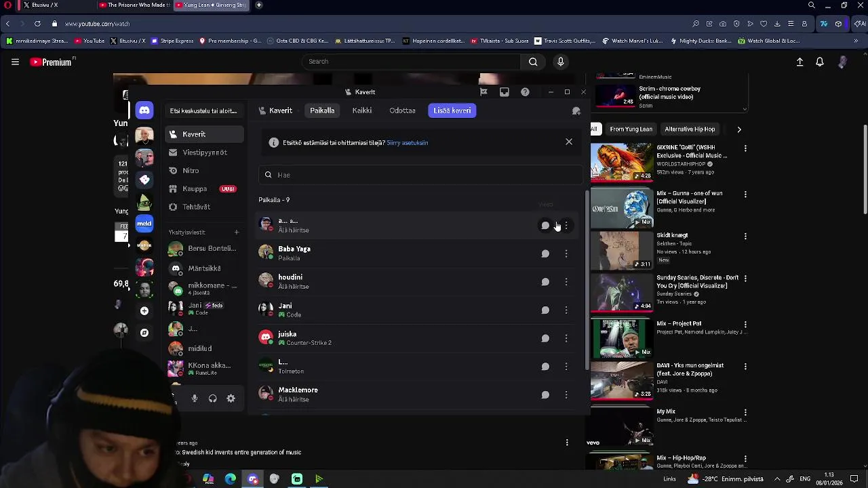
Task: Switch to the Odottaa tab
Action: point(402,110)
